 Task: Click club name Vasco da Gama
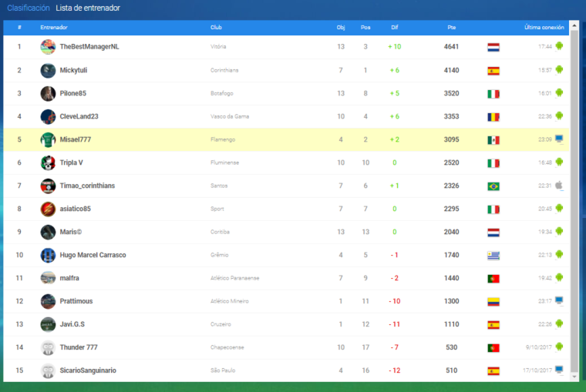coord(230,116)
